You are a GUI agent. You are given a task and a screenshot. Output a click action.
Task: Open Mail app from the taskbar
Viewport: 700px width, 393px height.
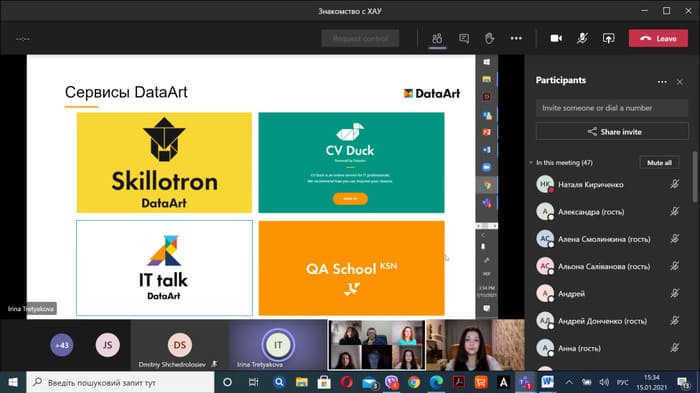click(x=369, y=382)
